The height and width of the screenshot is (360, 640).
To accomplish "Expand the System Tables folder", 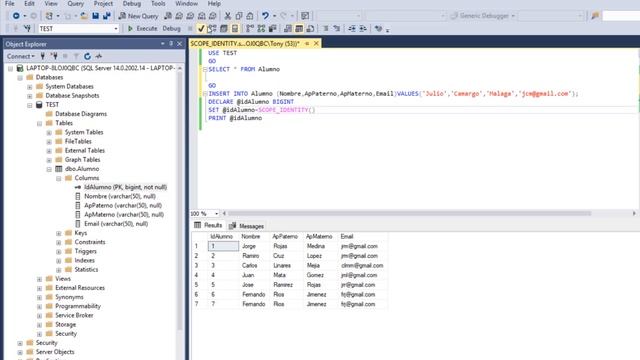I will point(49,132).
